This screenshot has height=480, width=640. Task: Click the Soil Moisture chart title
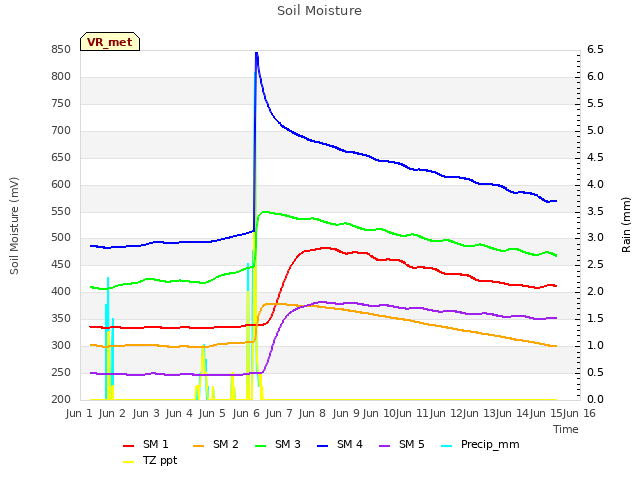(x=319, y=11)
